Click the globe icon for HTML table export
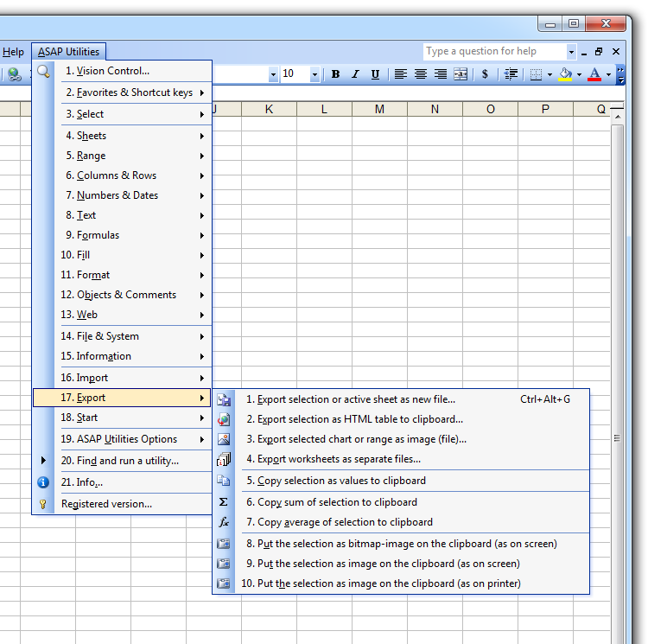 [224, 419]
